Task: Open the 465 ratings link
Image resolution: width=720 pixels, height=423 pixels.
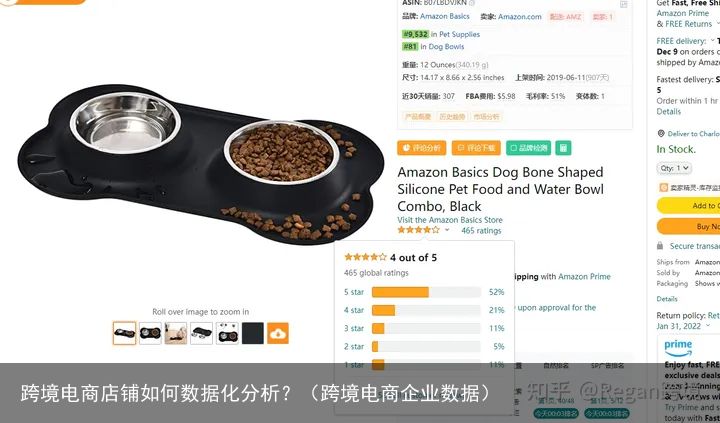Action: (481, 231)
